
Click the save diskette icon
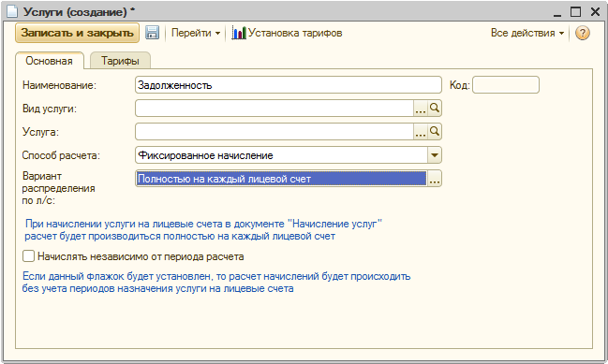(153, 33)
